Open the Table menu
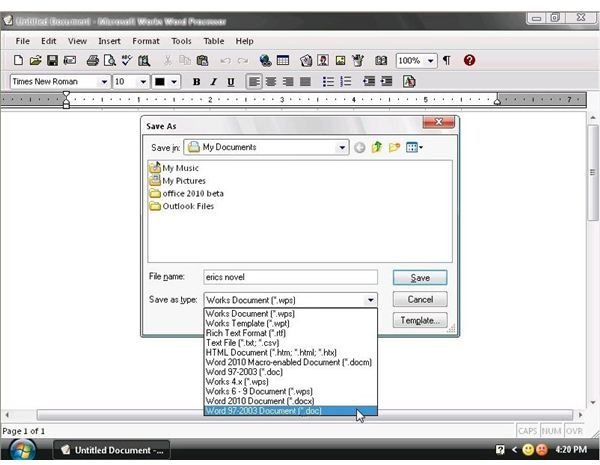The height and width of the screenshot is (465, 600). tap(214, 41)
